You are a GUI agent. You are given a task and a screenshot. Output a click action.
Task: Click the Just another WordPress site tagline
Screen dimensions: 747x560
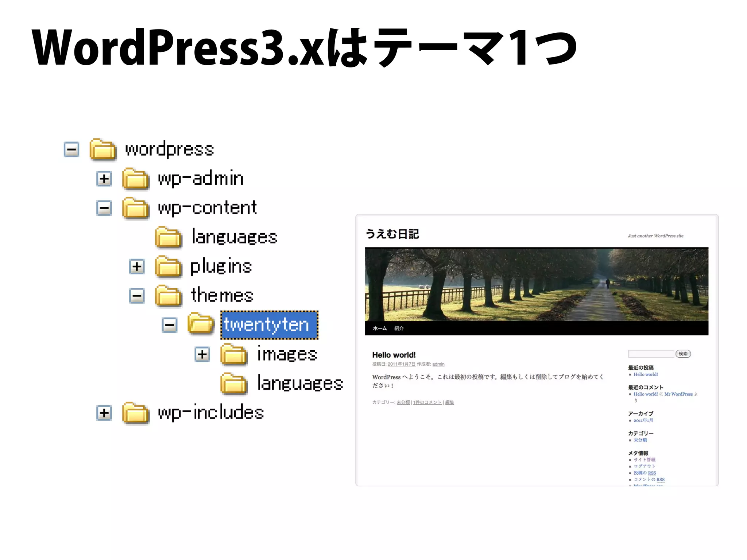coord(655,236)
